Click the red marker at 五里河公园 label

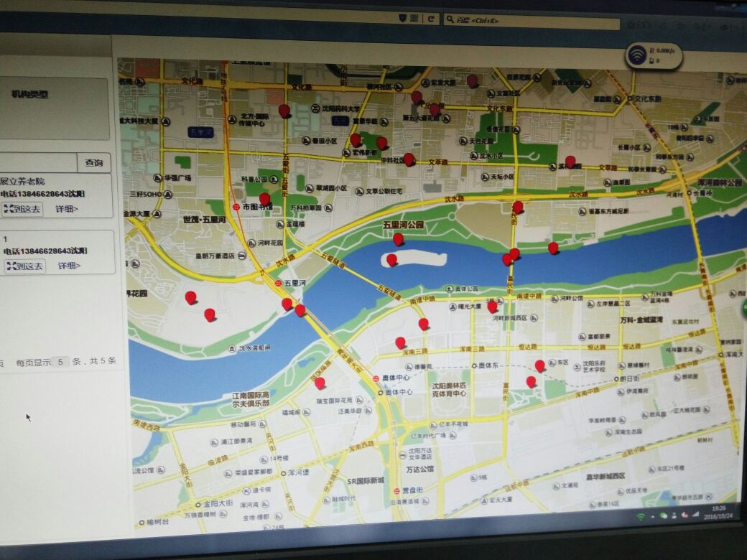pos(398,239)
